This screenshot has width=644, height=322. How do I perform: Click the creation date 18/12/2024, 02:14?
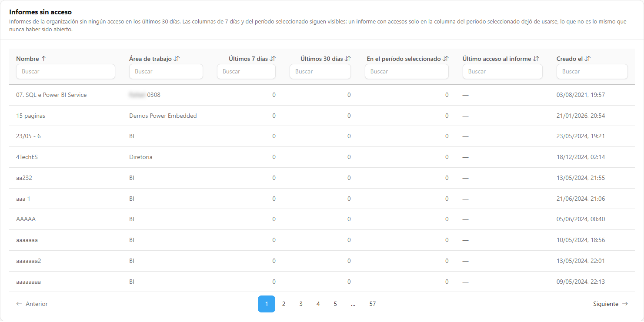(581, 157)
